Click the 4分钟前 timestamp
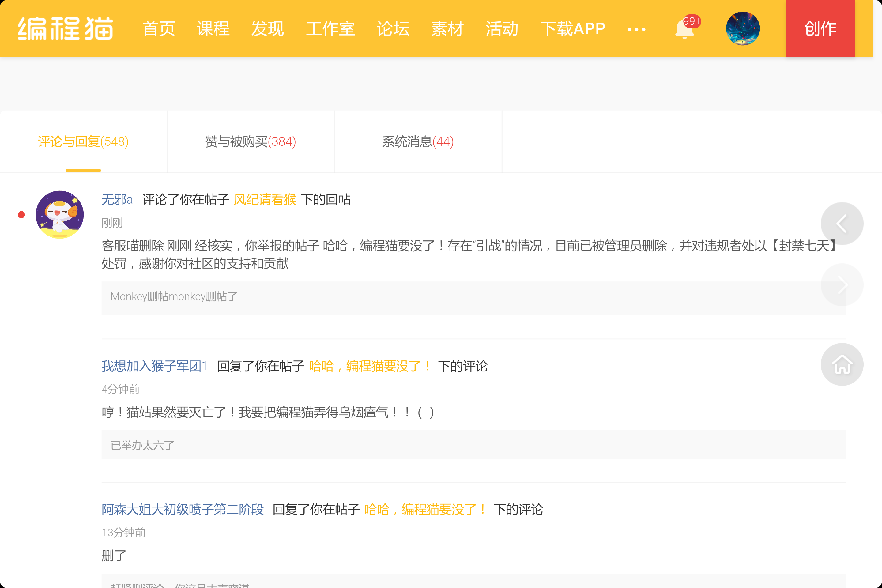Screen dimensions: 882x588 (120, 389)
